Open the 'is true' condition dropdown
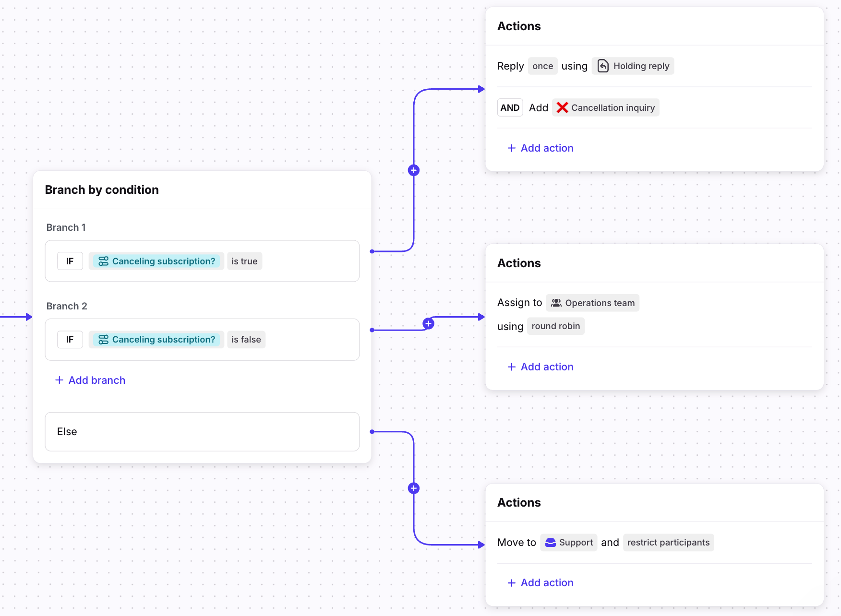841x616 pixels. point(244,261)
